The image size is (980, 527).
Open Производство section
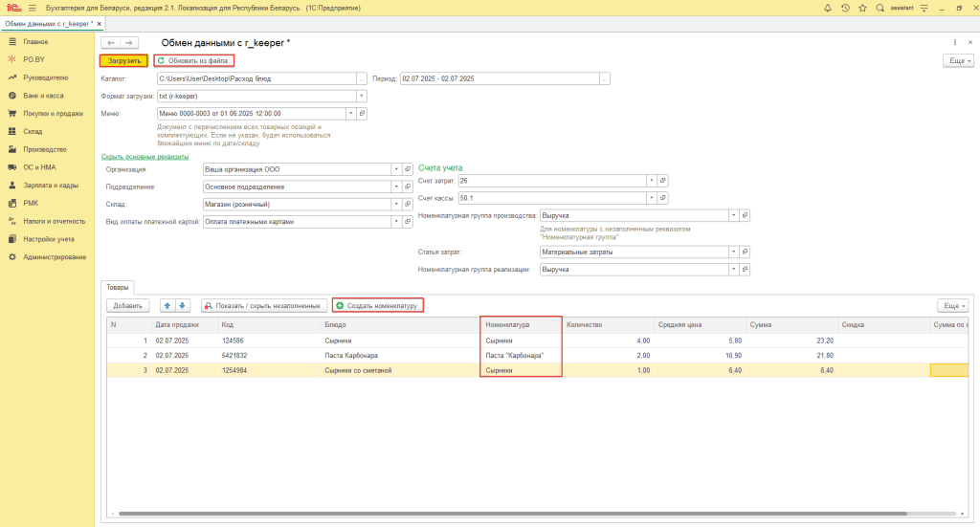coord(45,150)
